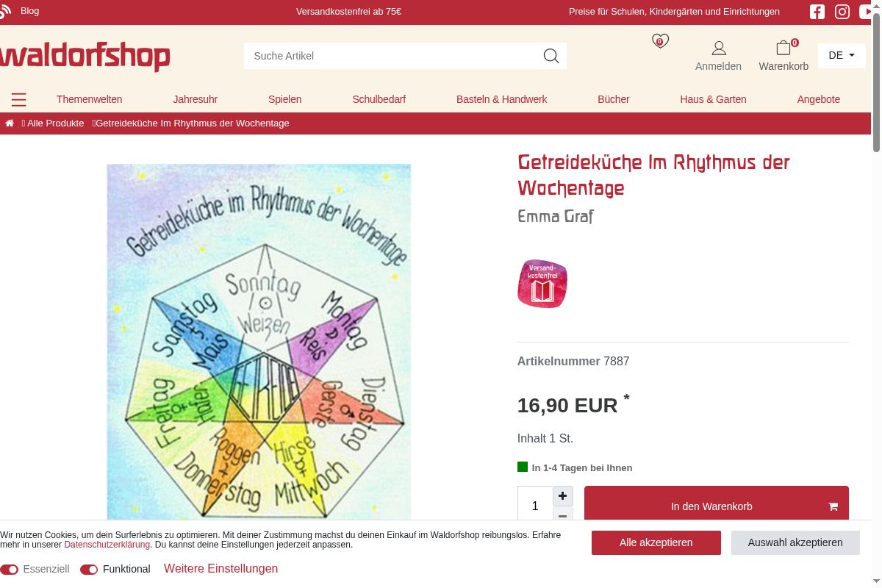Go to home via breadcrumb house icon

coord(10,123)
